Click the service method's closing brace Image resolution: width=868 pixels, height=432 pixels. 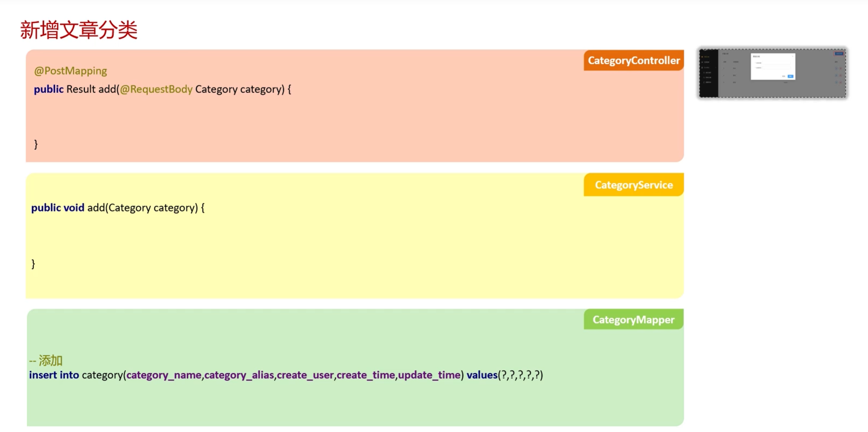coord(33,264)
